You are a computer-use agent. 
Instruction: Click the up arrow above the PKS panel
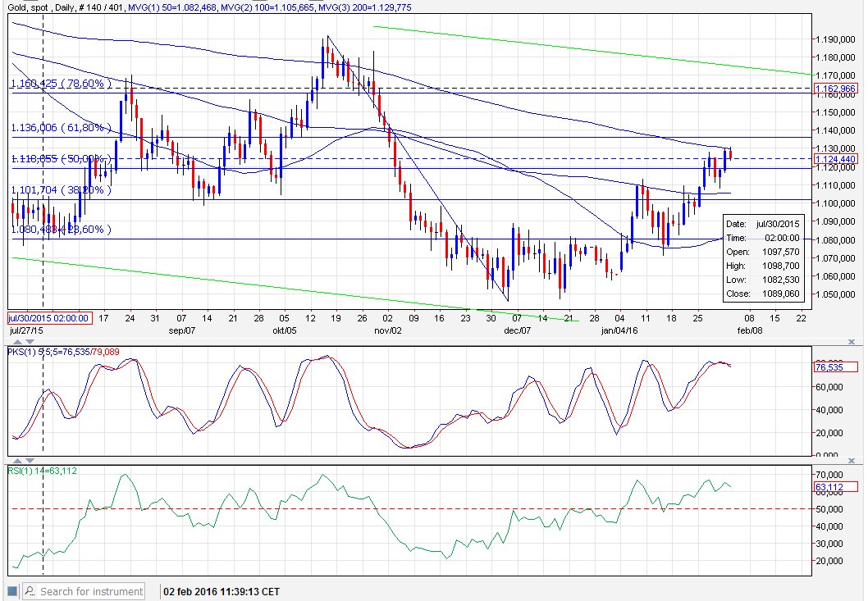point(17,342)
